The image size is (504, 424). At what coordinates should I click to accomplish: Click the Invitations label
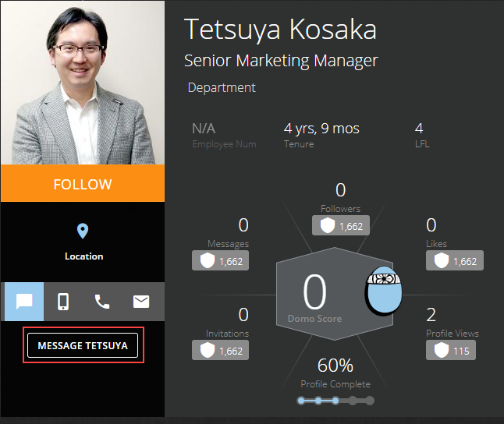coord(227,334)
